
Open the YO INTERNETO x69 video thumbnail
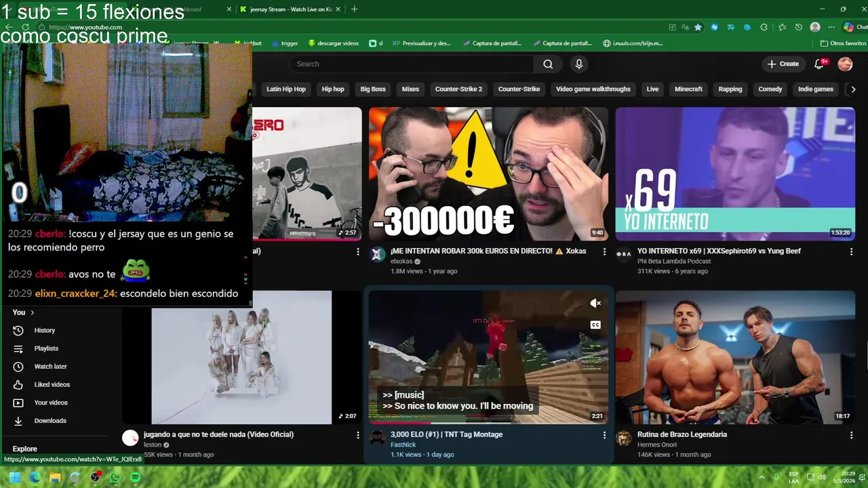click(x=735, y=174)
